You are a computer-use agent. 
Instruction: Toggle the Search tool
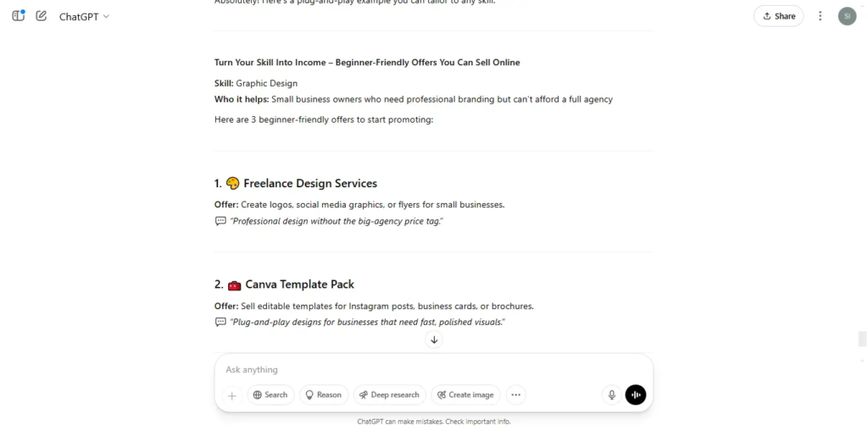pos(270,395)
